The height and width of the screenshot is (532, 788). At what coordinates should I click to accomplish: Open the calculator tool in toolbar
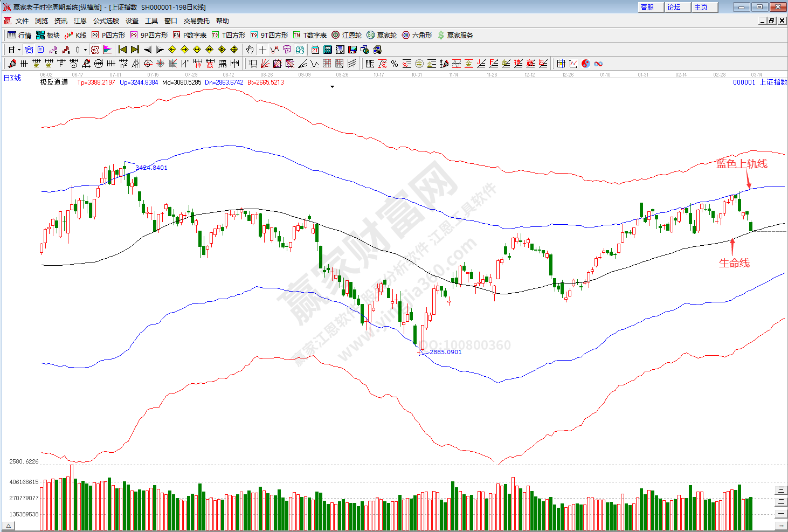[x=327, y=50]
